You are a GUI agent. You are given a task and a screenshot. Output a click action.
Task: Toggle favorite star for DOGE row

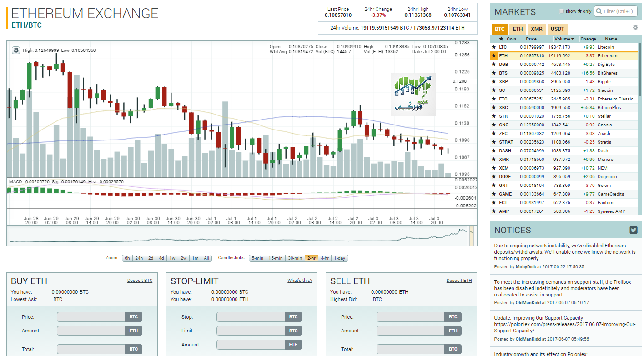coord(493,176)
